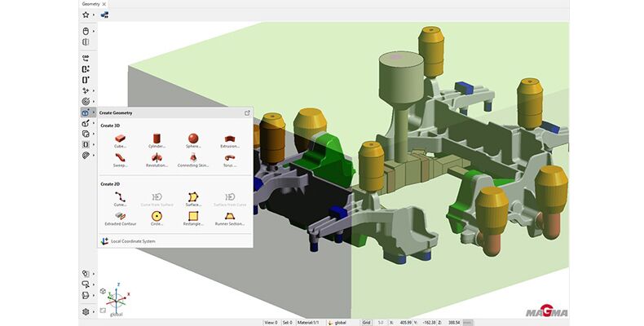Click the Rectangle 2D shape button
The width and height of the screenshot is (644, 326).
click(193, 218)
